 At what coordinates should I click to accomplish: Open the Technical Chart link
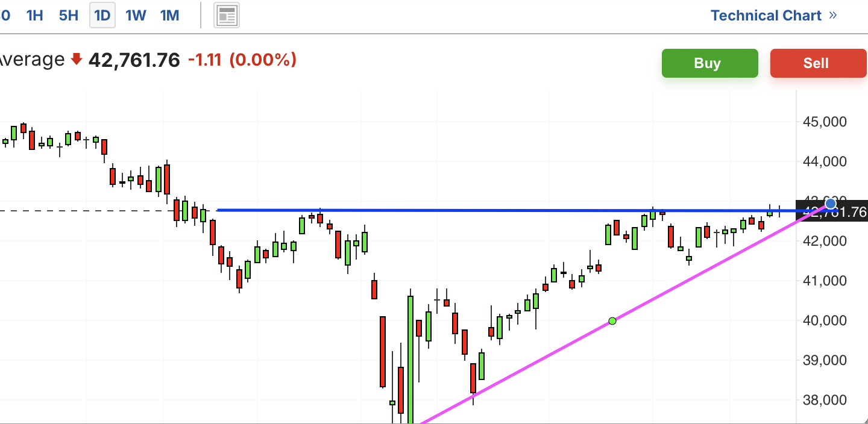click(766, 16)
